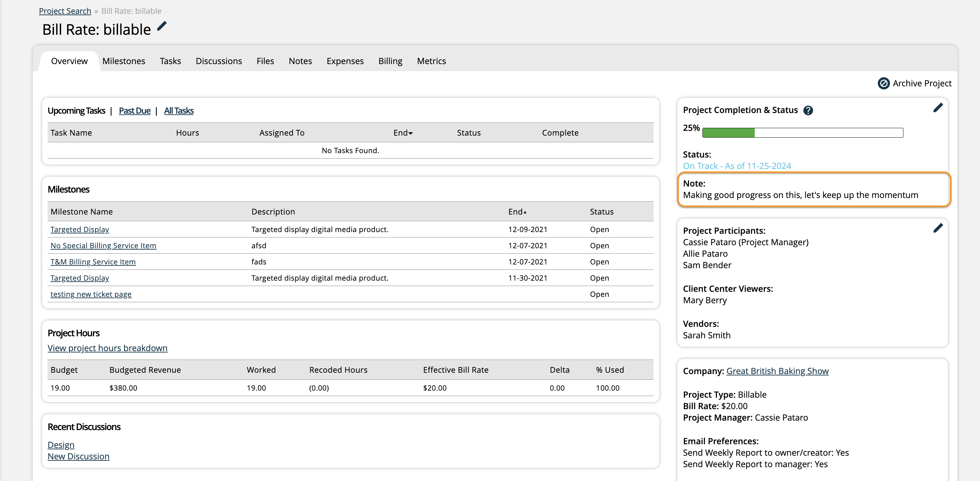
Task: Expand Project Hours breakdown link
Action: pos(108,347)
